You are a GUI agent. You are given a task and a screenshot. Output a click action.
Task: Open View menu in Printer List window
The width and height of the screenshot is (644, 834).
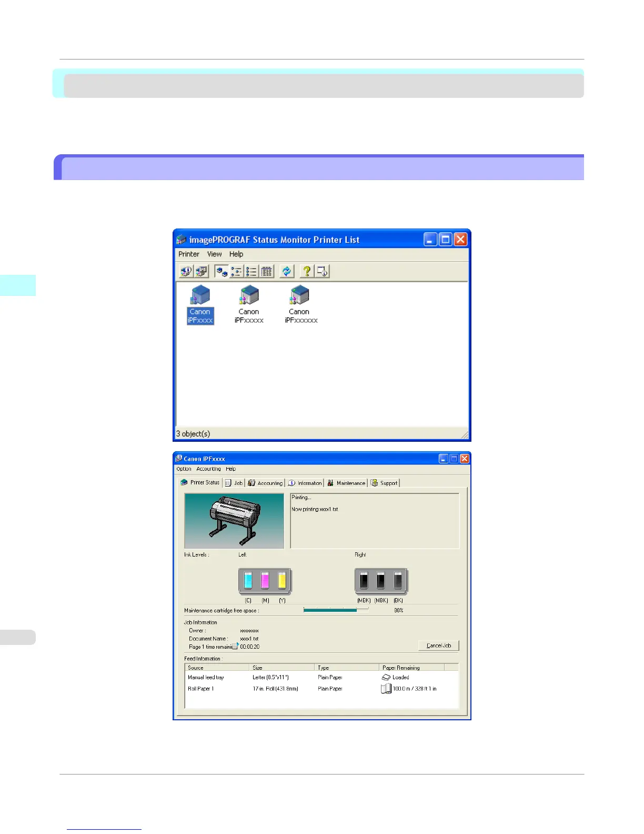[x=214, y=254]
